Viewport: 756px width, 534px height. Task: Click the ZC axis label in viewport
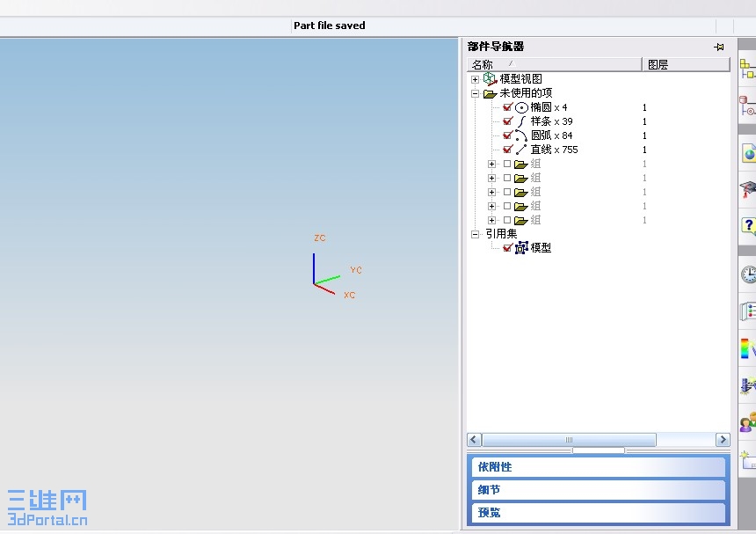[320, 238]
